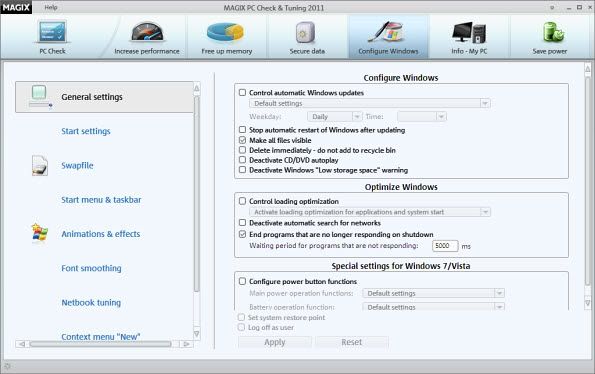Select the Free up memory pie chart icon
Screen dimensions: 595x374
[x=226, y=32]
